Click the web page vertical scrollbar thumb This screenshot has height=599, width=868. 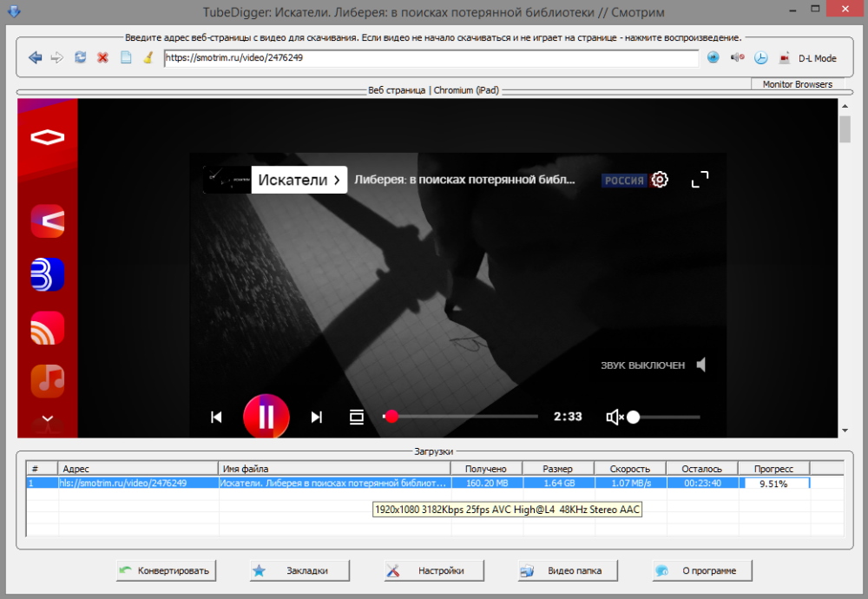point(845,129)
